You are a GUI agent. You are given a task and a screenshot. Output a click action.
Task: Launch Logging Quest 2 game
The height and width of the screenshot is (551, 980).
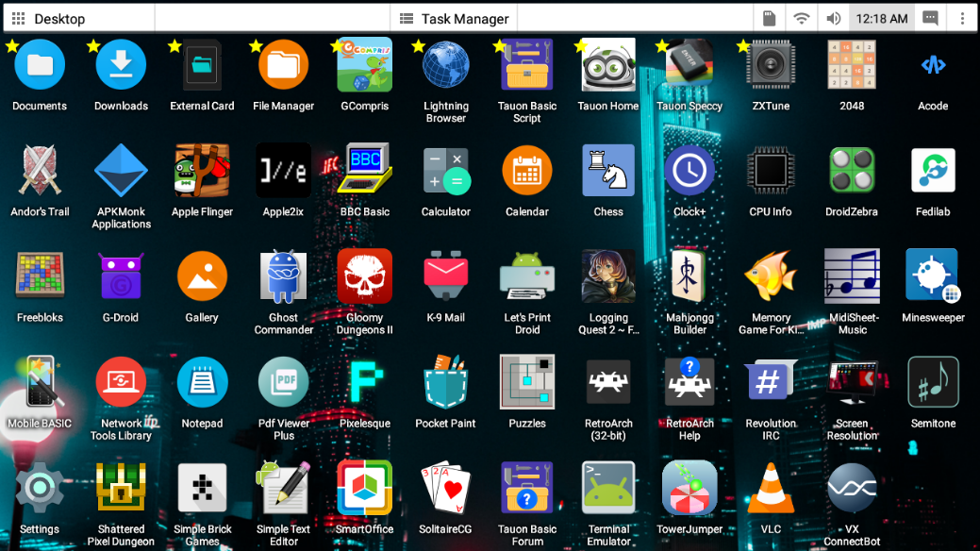point(608,275)
